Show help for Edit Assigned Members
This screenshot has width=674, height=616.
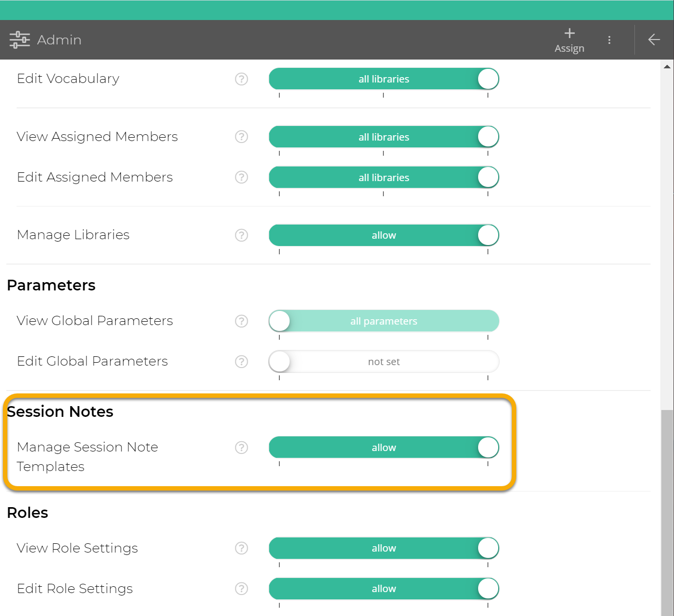coord(241,177)
